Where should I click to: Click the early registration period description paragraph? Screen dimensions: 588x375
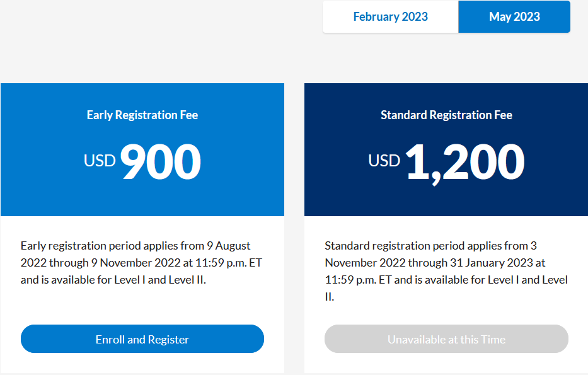pos(142,262)
